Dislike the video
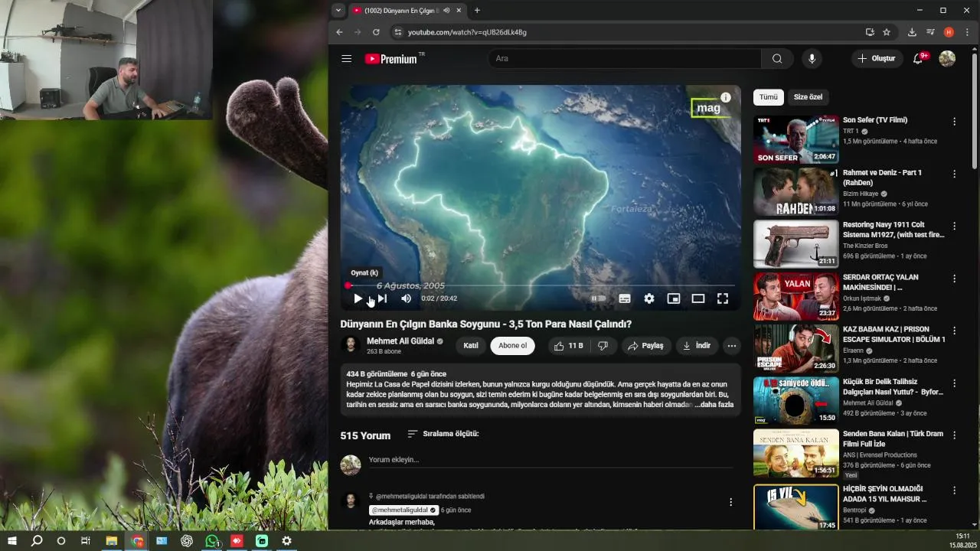The image size is (980, 551). click(603, 346)
